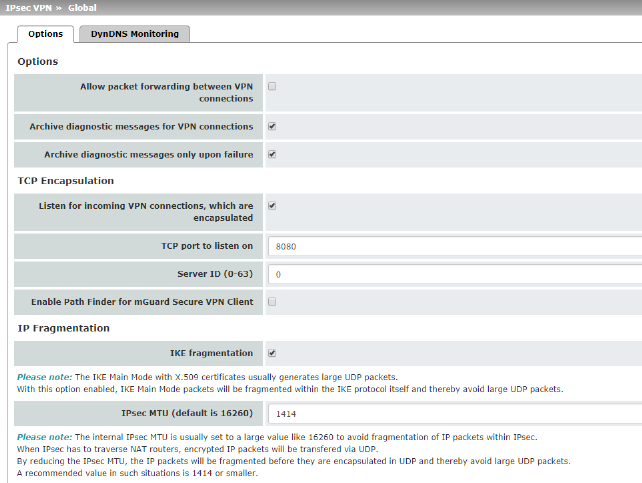Click the TCP Encapsulation section heading
The height and width of the screenshot is (483, 642).
tap(66, 181)
